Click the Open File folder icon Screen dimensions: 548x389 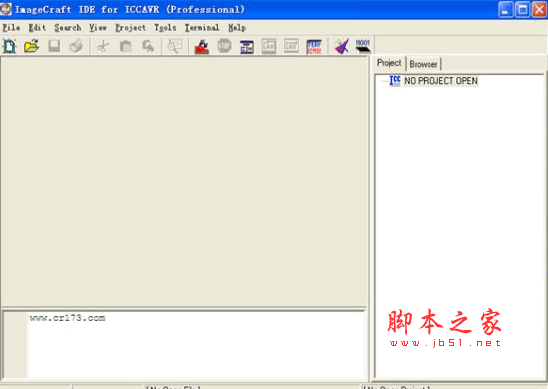tap(31, 46)
